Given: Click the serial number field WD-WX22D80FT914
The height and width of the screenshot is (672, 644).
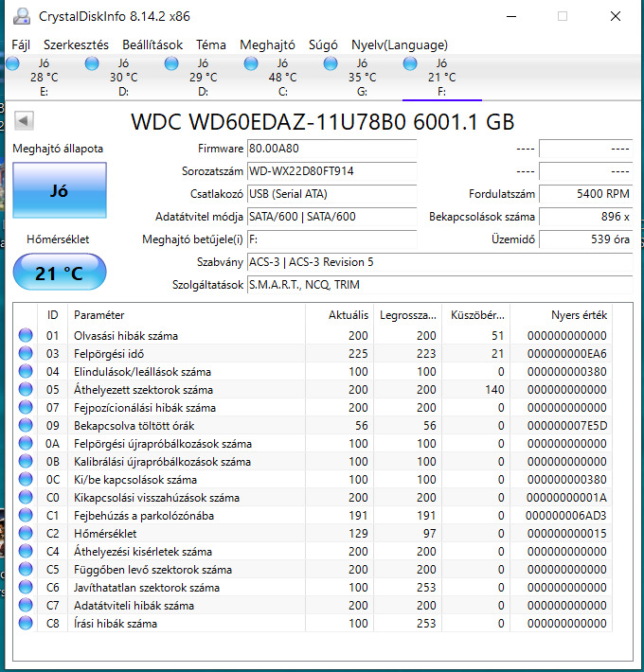Looking at the screenshot, I should (x=331, y=171).
